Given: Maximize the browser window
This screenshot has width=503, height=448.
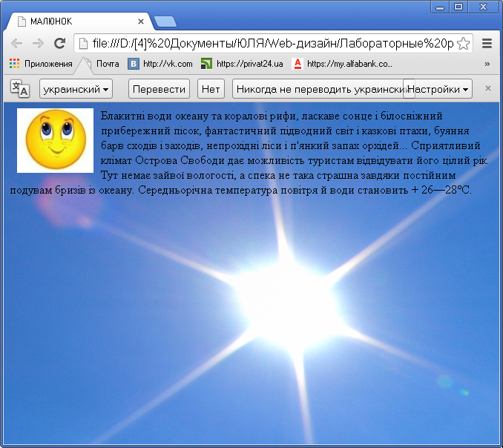Looking at the screenshot, I should pyautogui.click(x=458, y=7).
